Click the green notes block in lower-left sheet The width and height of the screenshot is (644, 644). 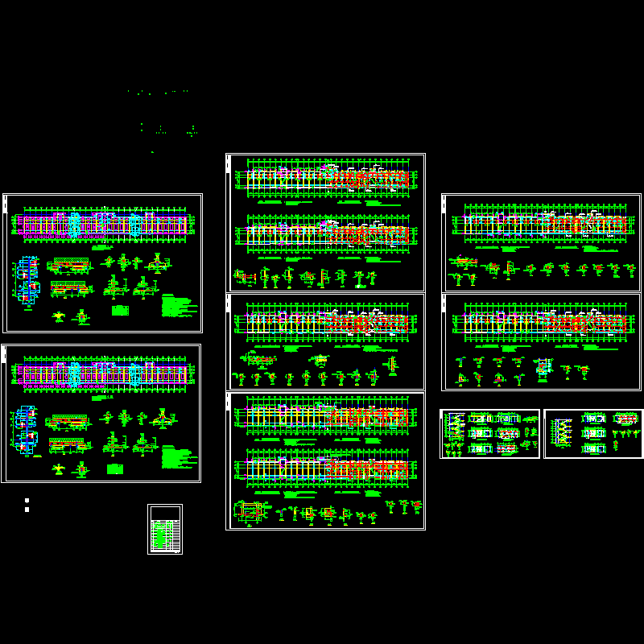point(177,457)
